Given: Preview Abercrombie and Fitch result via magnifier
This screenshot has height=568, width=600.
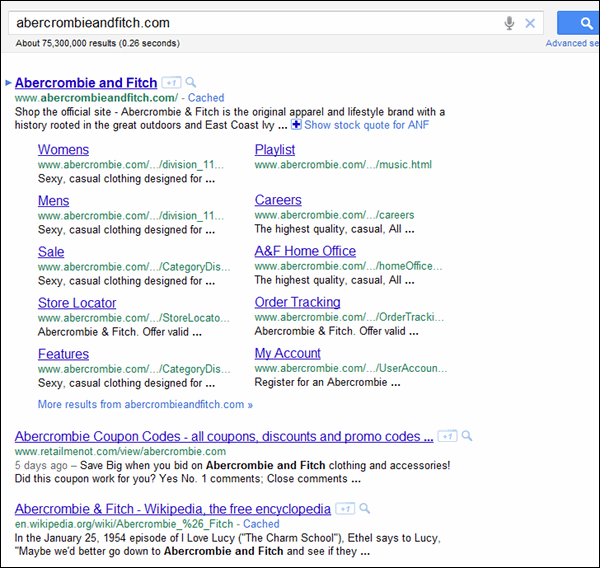Looking at the screenshot, I should pyautogui.click(x=191, y=82).
